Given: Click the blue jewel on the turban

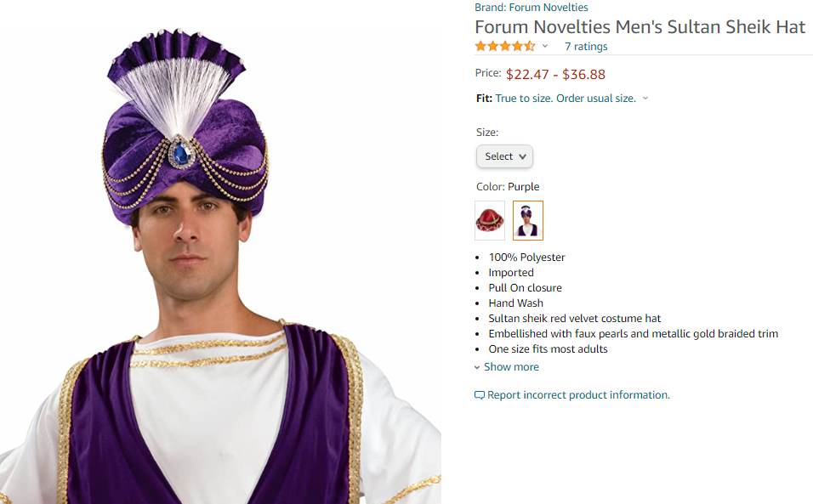Looking at the screenshot, I should [180, 154].
